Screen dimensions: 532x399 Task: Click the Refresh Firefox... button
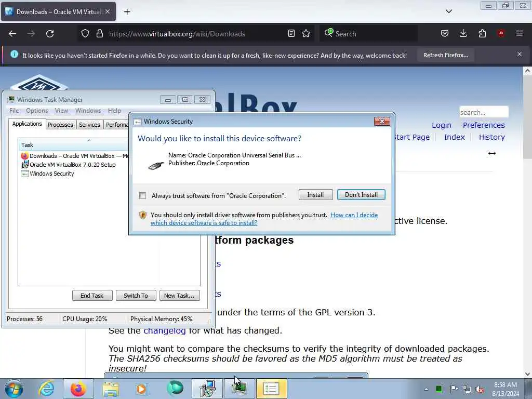tap(445, 55)
